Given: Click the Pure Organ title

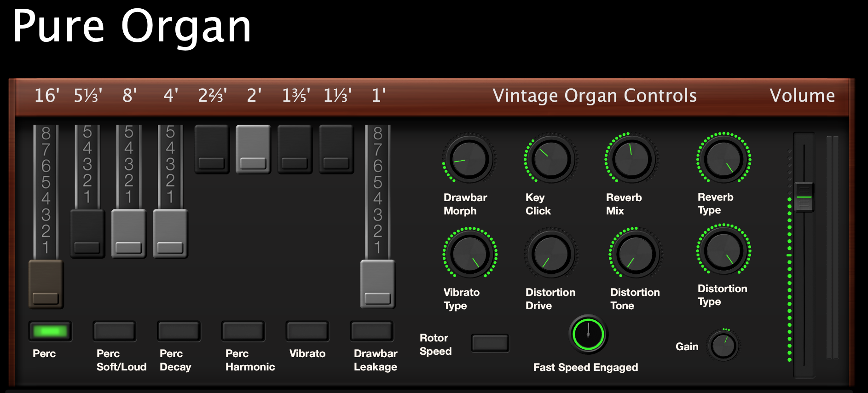Looking at the screenshot, I should pos(132,27).
